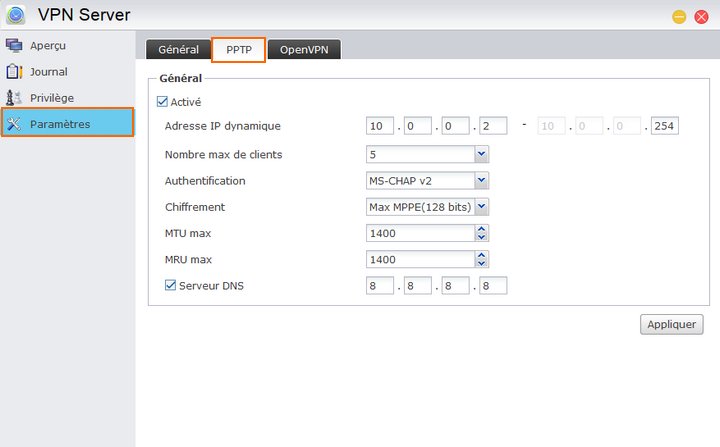Click the Chiffrement label

(195, 207)
